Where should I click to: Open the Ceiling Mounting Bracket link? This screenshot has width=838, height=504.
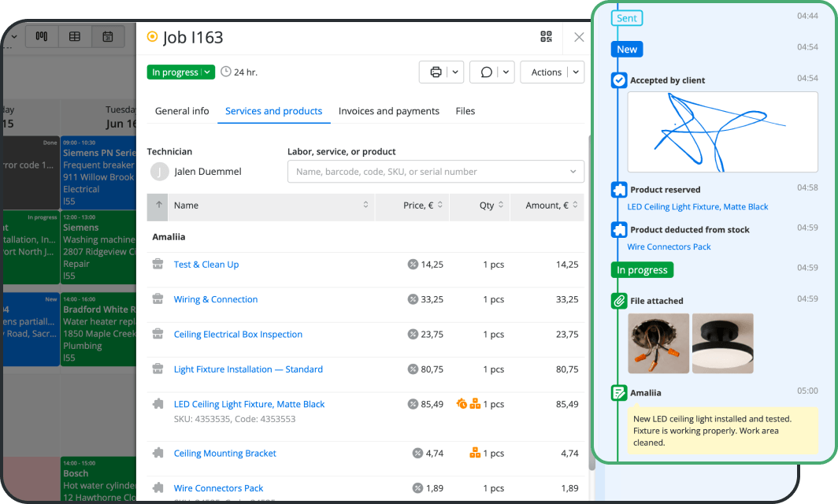click(225, 454)
